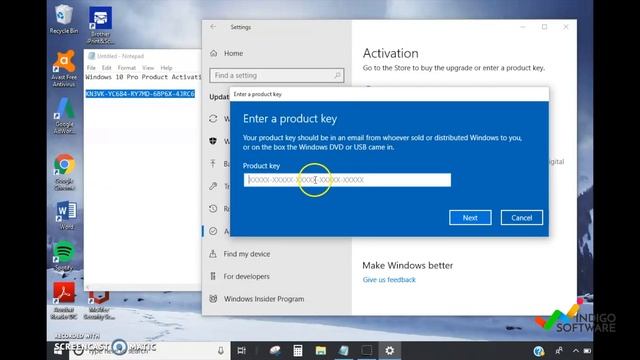This screenshot has width=640, height=360.
Task: Open the Google AdWords desktop shortcut
Action: tap(64, 116)
